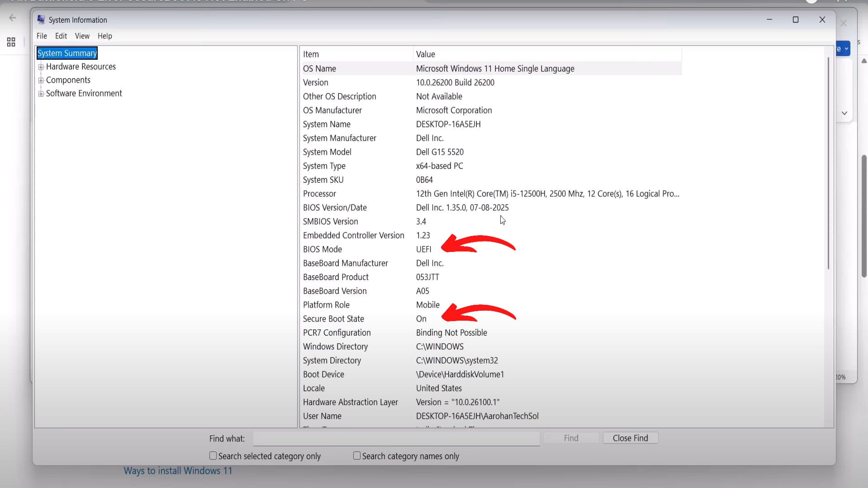Enable Search selected category only checkbox
This screenshot has width=868, height=488.
[213, 455]
